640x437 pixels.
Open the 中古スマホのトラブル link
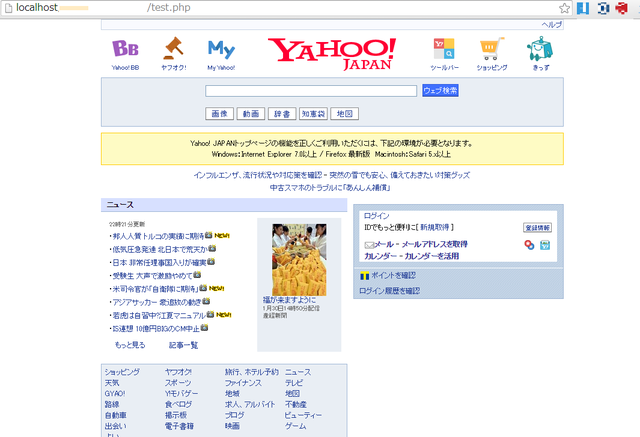(x=330, y=188)
